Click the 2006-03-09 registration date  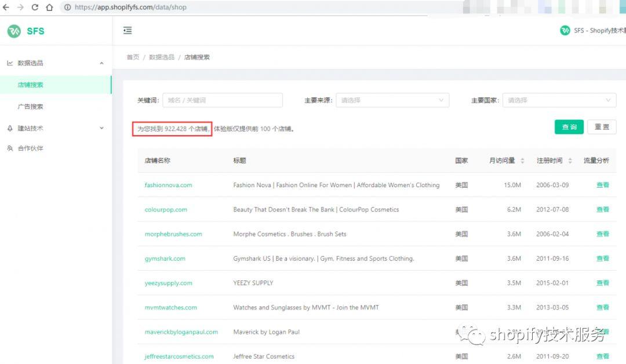point(552,185)
